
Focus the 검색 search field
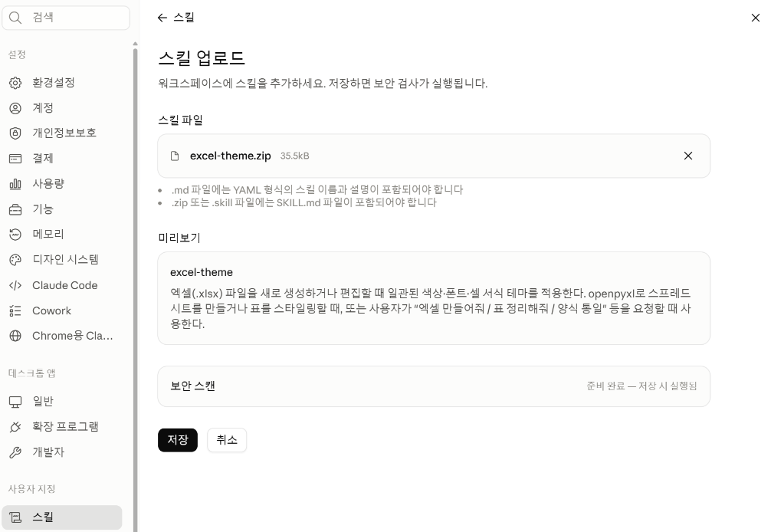(66, 18)
